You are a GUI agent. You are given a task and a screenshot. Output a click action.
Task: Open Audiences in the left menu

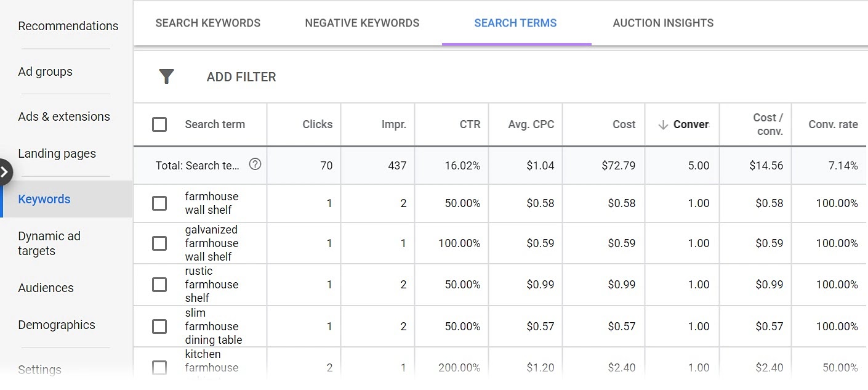[47, 288]
